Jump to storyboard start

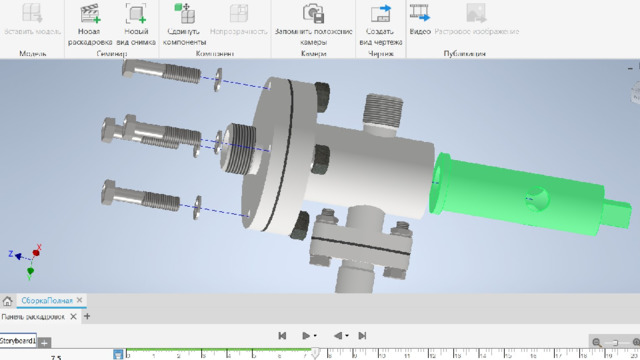click(282, 336)
